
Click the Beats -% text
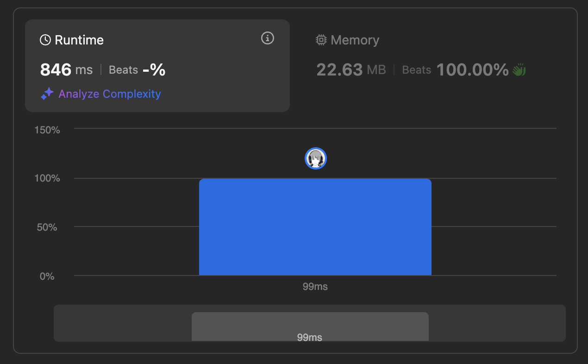pyautogui.click(x=137, y=70)
